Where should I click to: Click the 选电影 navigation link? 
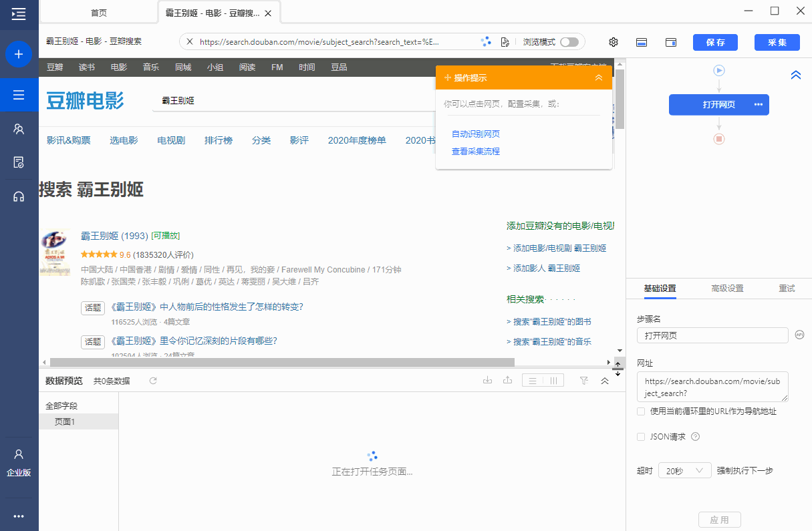[124, 140]
